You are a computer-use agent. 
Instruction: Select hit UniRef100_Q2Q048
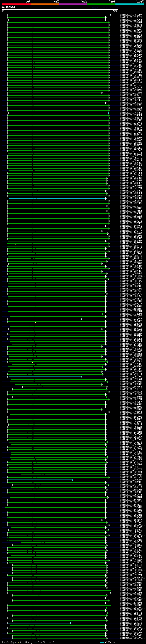131,35
